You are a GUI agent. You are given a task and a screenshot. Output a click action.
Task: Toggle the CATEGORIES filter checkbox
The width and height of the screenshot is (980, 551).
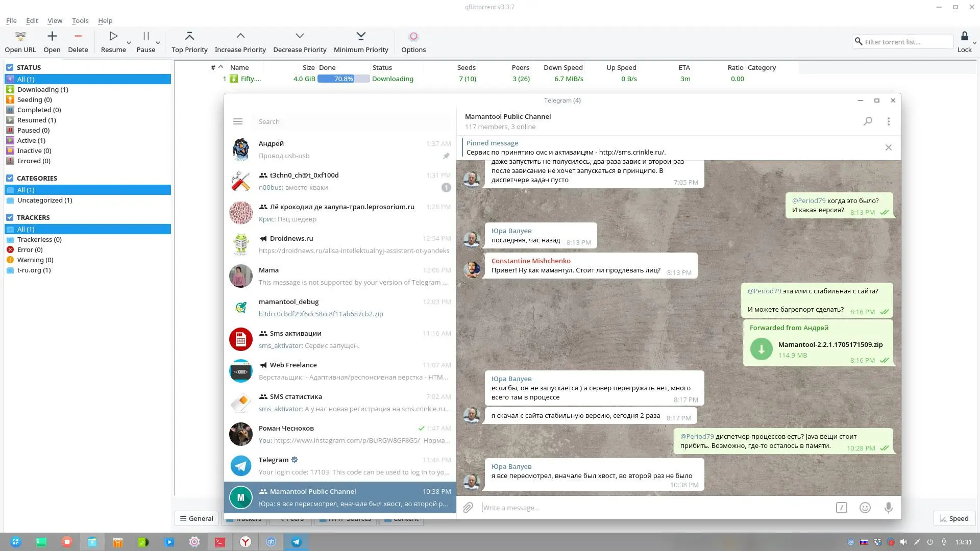coord(10,178)
